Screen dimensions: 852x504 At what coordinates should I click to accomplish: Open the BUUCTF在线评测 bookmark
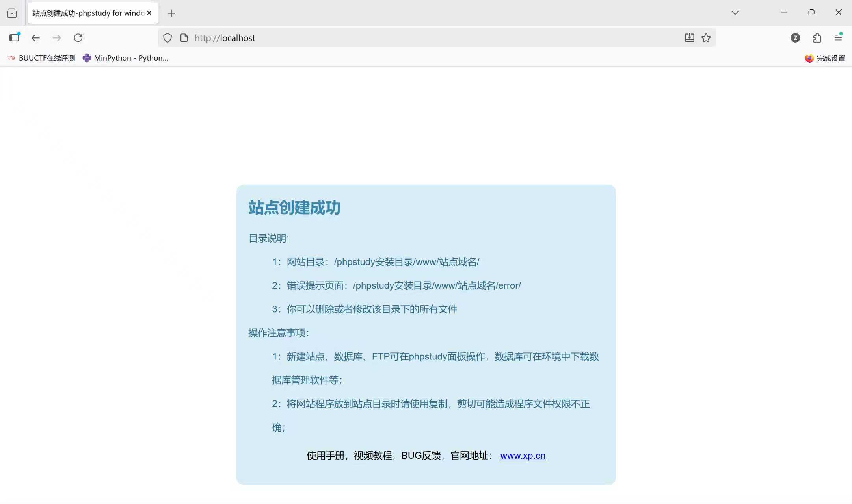point(41,57)
